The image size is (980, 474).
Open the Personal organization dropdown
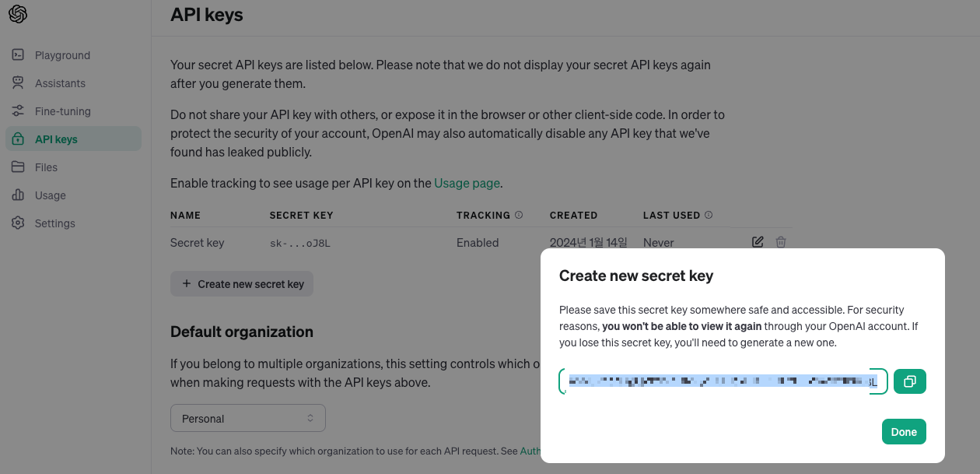248,419
